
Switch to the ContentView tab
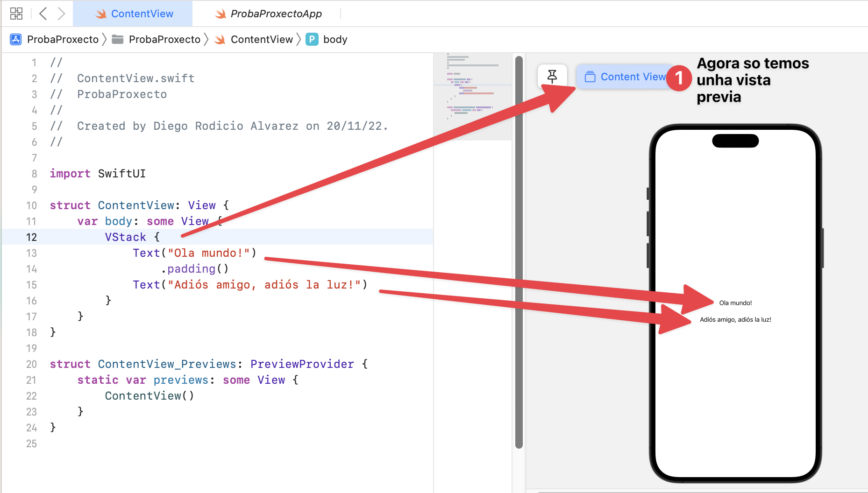(142, 14)
